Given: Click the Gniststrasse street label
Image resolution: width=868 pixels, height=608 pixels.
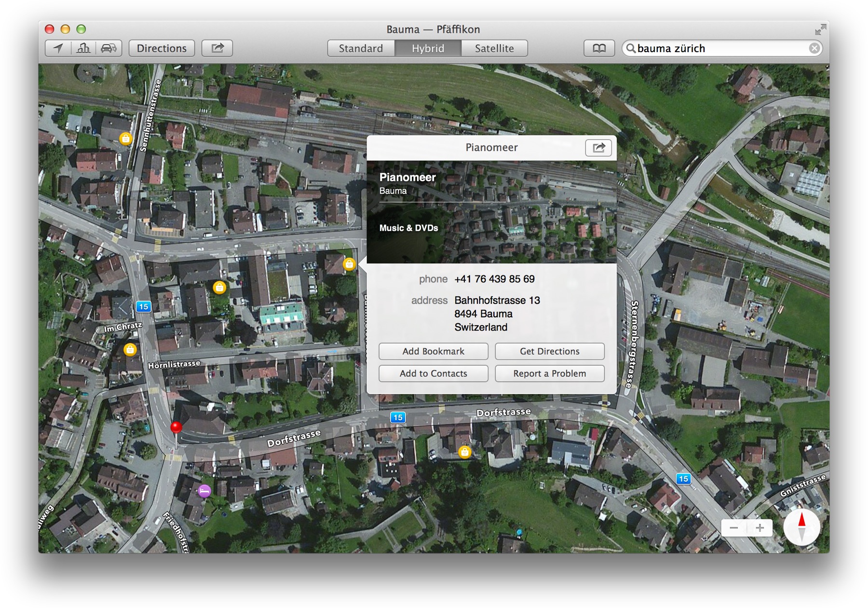Looking at the screenshot, I should tap(803, 485).
